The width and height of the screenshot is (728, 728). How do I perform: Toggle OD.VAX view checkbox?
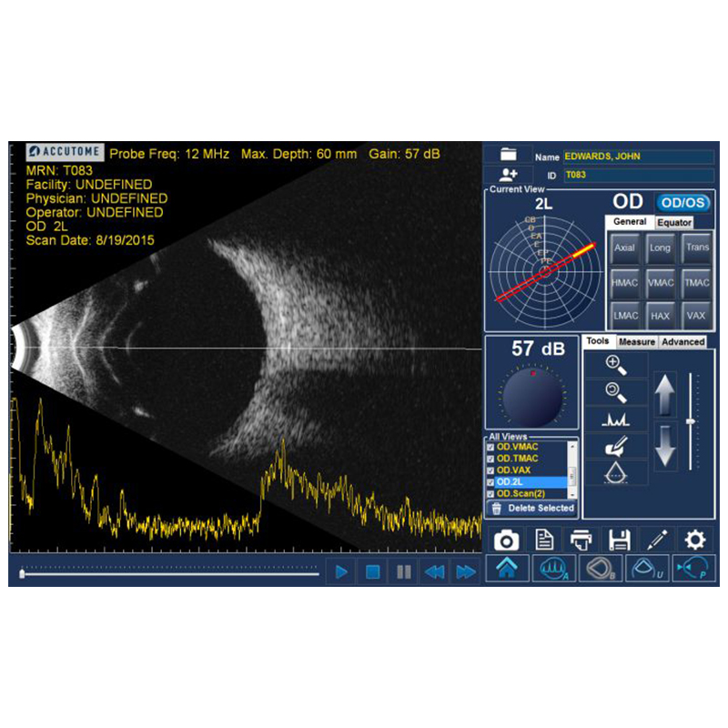tap(490, 470)
